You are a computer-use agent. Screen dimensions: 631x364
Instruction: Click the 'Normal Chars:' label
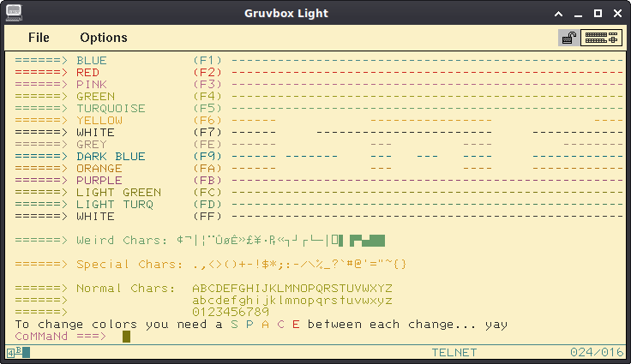(126, 289)
